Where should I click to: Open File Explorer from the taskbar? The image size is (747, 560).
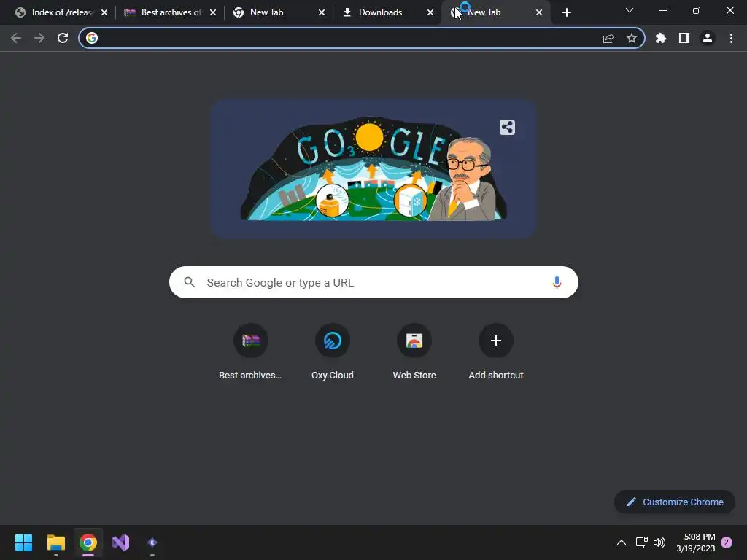pos(55,542)
